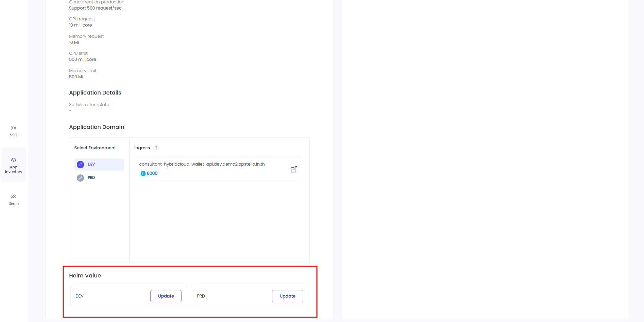Open ingress domain via external link icon
This screenshot has width=644, height=322.
point(294,169)
